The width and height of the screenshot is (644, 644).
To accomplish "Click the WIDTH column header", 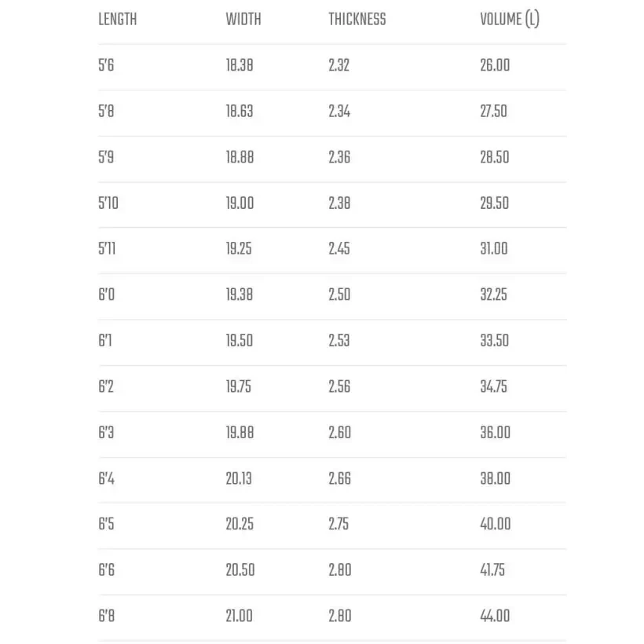I will click(243, 20).
